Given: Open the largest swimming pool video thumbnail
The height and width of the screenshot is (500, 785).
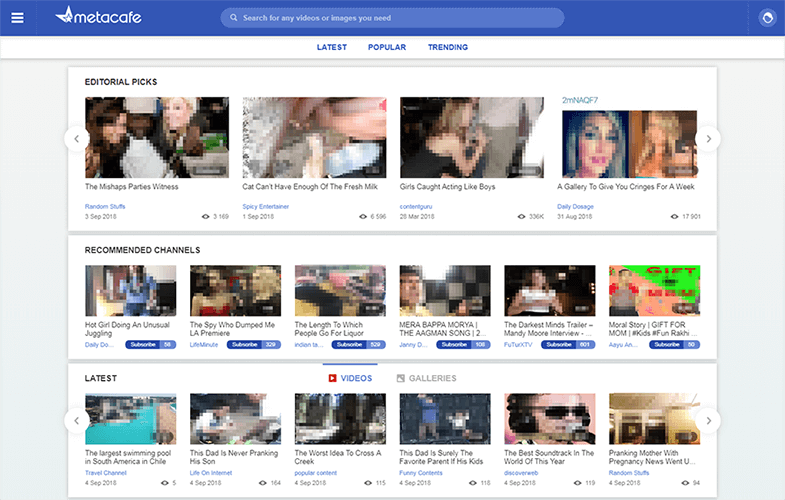Looking at the screenshot, I should [x=131, y=418].
